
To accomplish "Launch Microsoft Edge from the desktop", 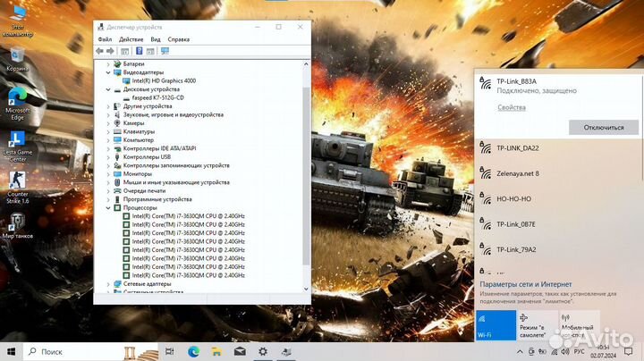I will tap(17, 104).
